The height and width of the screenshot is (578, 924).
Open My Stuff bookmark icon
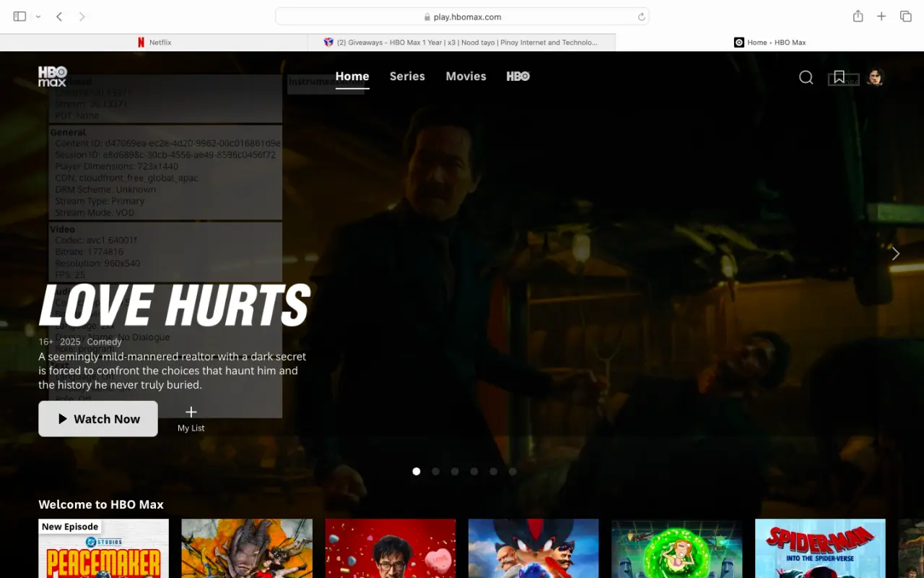tap(839, 77)
